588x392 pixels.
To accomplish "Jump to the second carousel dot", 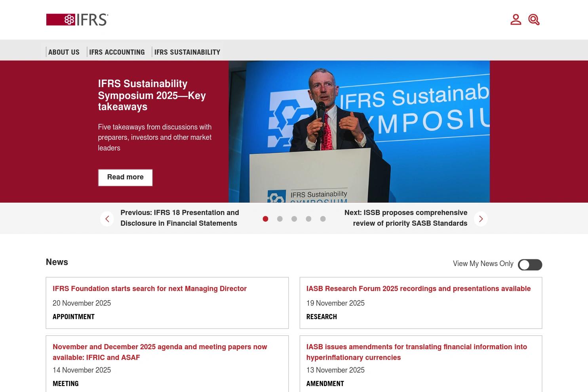I will click(x=280, y=219).
